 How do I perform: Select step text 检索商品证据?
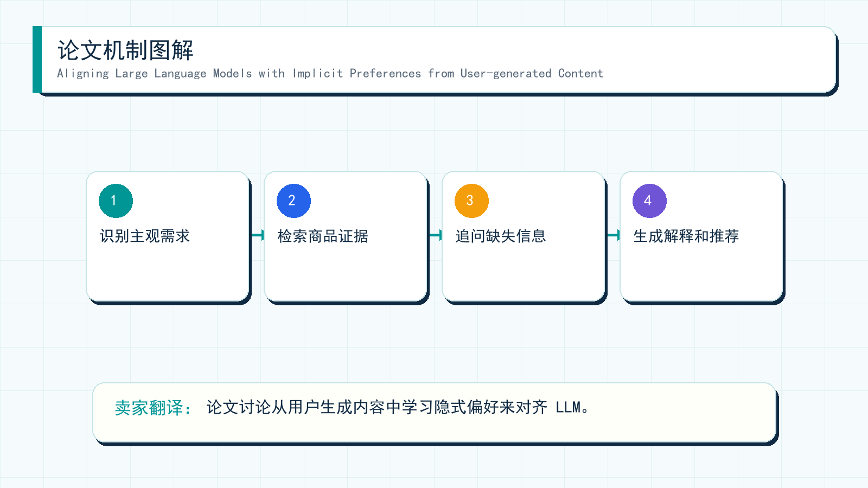tap(323, 236)
